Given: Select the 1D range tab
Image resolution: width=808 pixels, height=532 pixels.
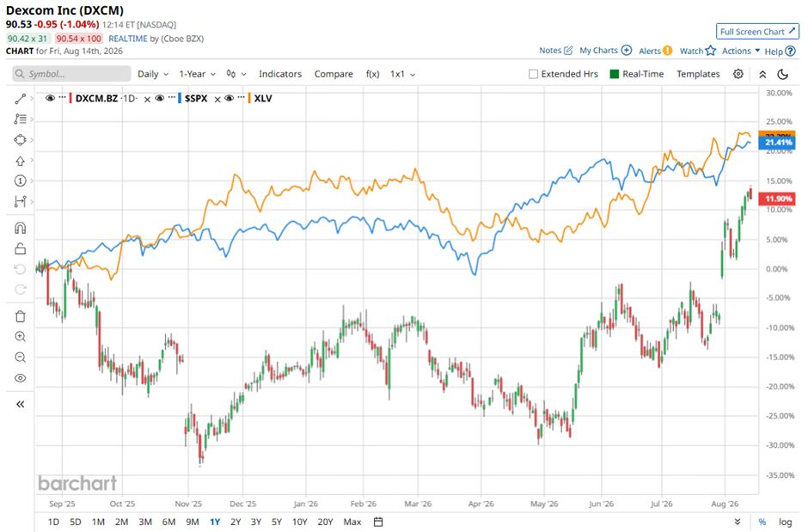Looking at the screenshot, I should click(x=53, y=522).
